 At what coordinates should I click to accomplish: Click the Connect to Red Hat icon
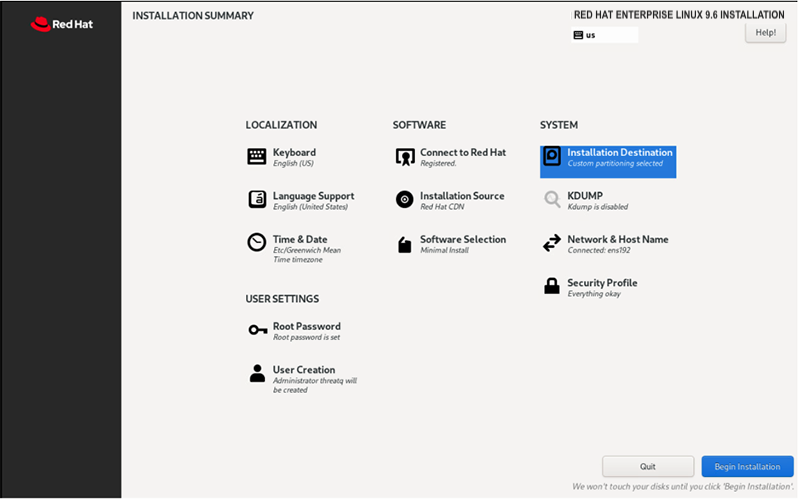click(x=404, y=157)
